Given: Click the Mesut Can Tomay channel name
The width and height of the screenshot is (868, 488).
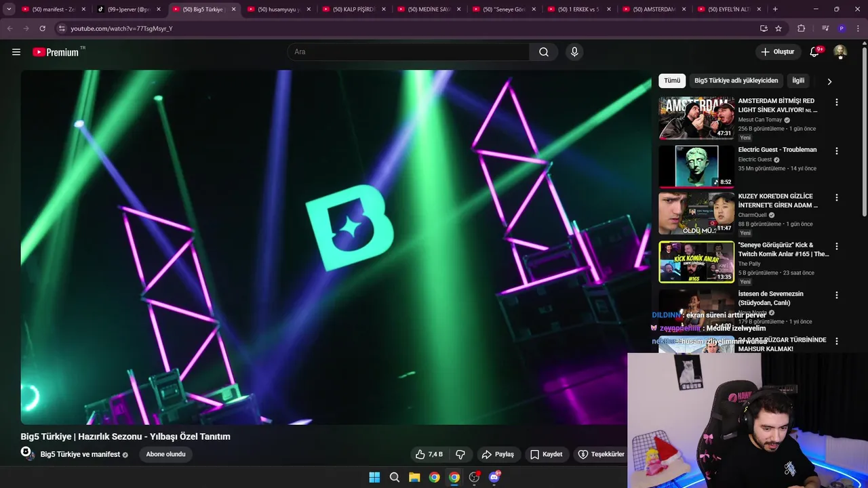Looking at the screenshot, I should pos(759,120).
